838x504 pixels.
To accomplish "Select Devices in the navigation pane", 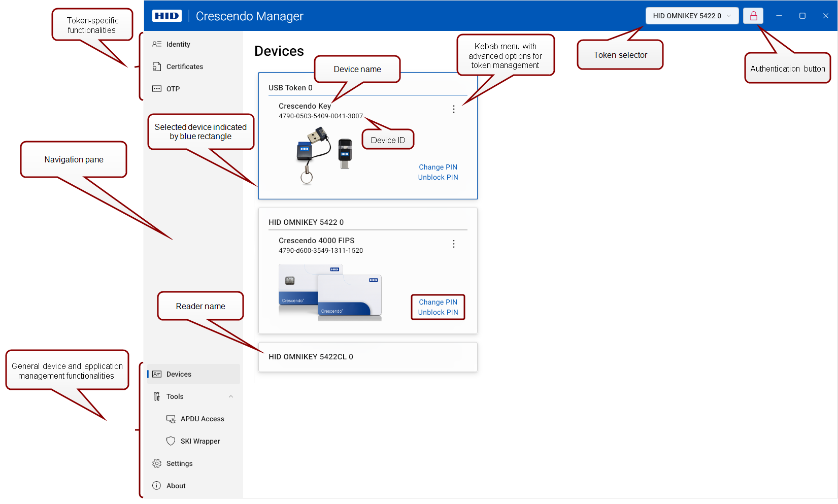I will (x=193, y=374).
